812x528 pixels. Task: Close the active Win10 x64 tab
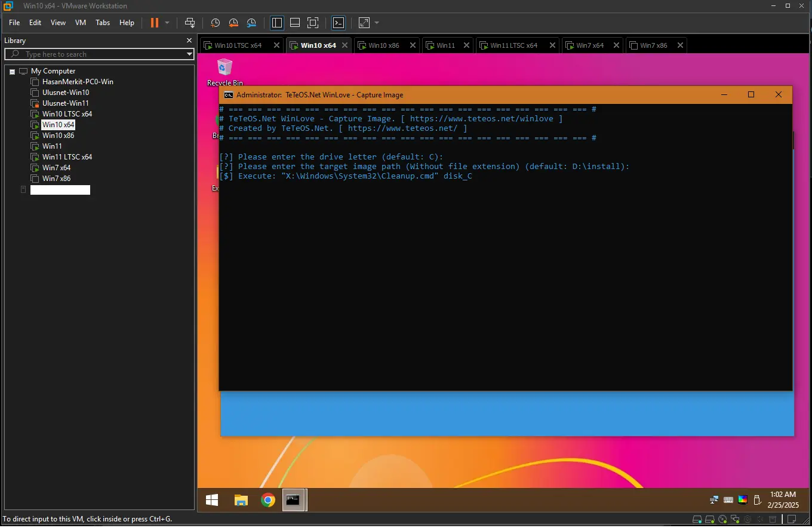(345, 45)
